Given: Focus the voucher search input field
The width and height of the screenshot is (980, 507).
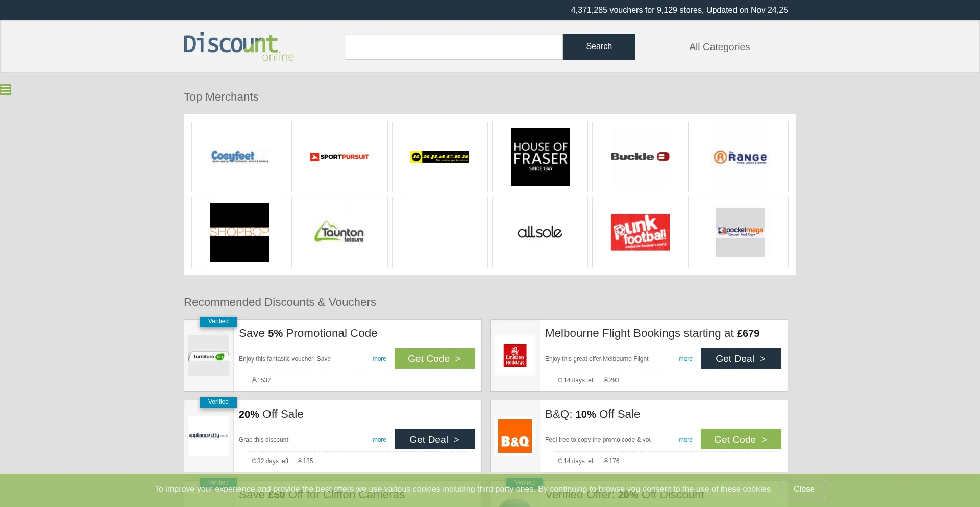Looking at the screenshot, I should pos(453,46).
